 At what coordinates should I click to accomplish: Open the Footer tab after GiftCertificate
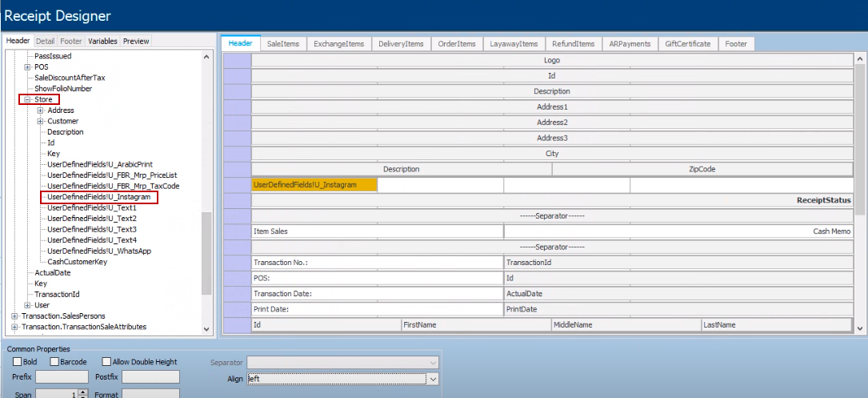[x=736, y=44]
